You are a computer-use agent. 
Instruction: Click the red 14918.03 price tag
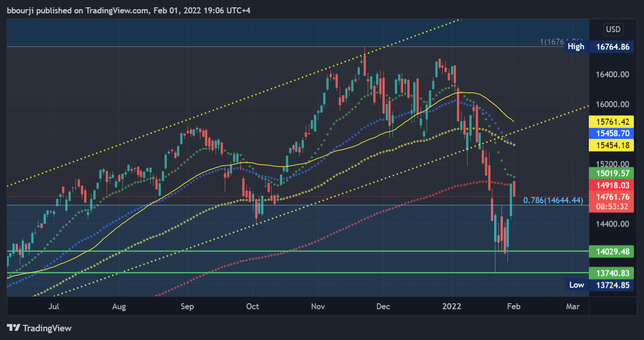point(613,185)
